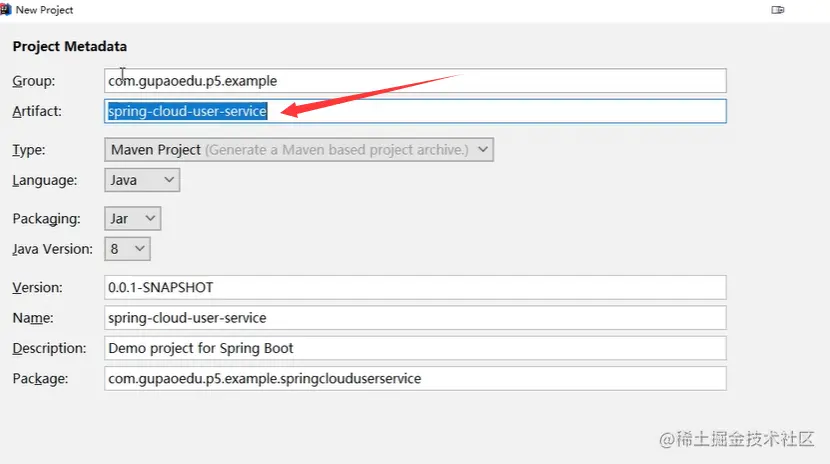Image resolution: width=830 pixels, height=464 pixels.
Task: Click the Artifact input field
Action: 415,111
